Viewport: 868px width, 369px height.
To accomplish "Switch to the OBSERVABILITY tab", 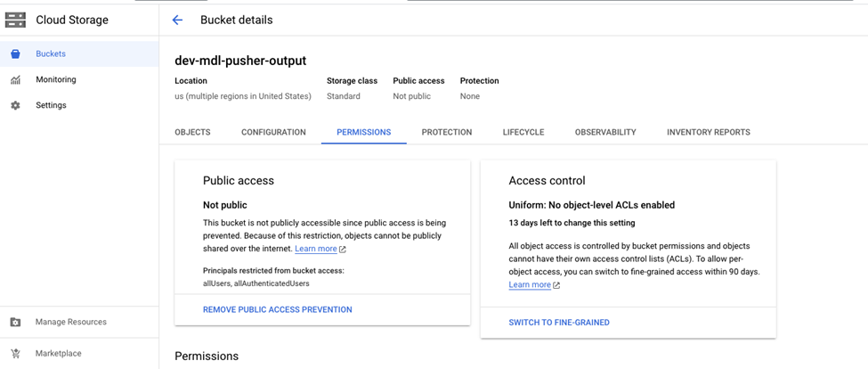I will [x=605, y=133].
